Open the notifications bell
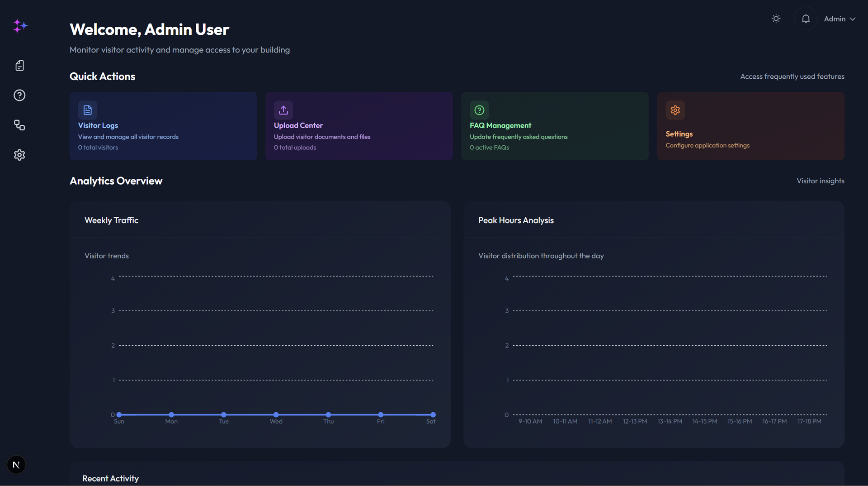 coord(806,19)
